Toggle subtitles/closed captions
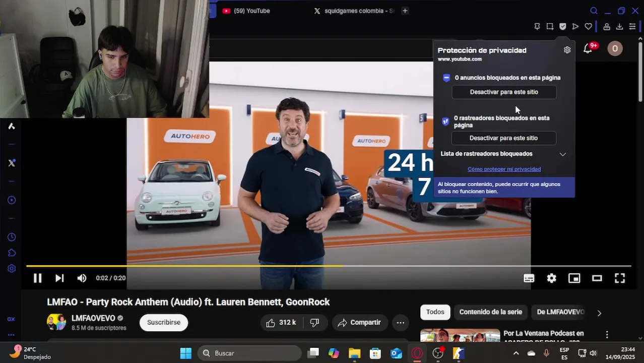Screen dimensions: 644x363 click(x=529, y=278)
